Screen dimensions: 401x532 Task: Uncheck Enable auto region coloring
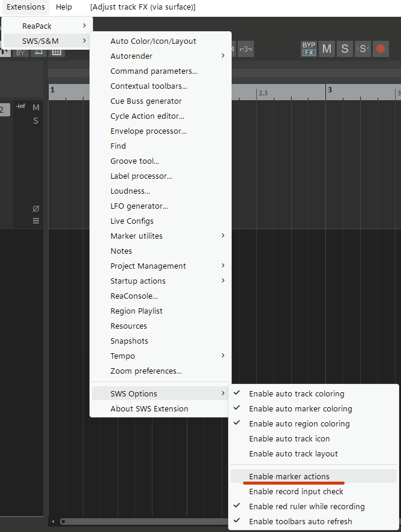pyautogui.click(x=313, y=423)
